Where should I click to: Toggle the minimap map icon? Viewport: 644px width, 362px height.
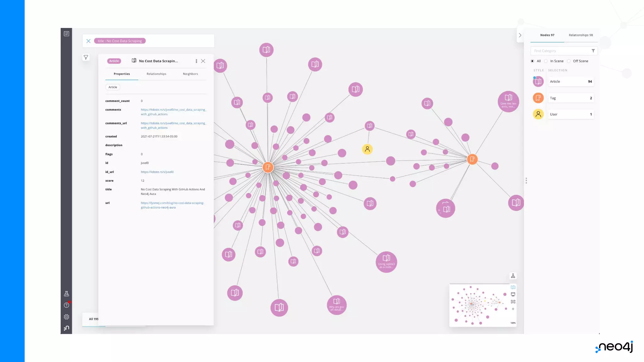(x=513, y=287)
